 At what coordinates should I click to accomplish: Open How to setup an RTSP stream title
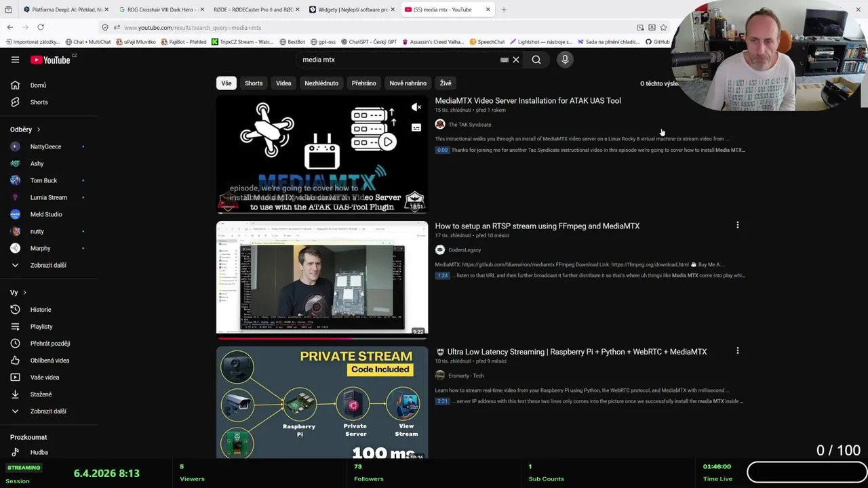(x=537, y=226)
